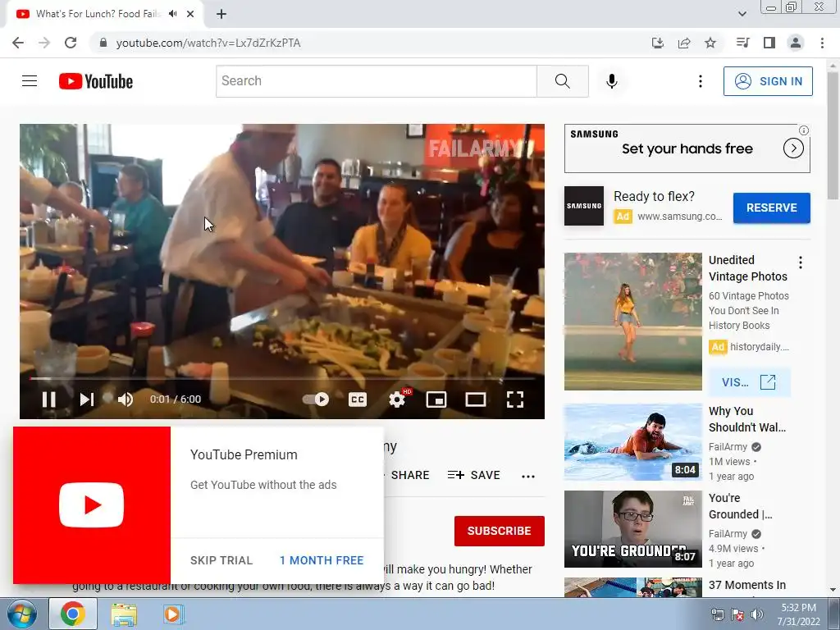Select the What's For Lunch tab
The height and width of the screenshot is (630, 840).
[98, 14]
